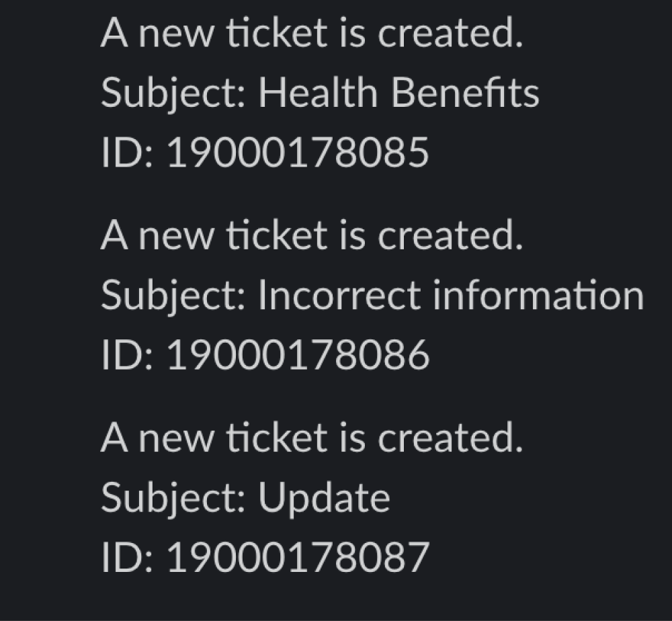Select ticket ID number 19000178085
Viewport: 672px width, 621px height.
click(297, 153)
